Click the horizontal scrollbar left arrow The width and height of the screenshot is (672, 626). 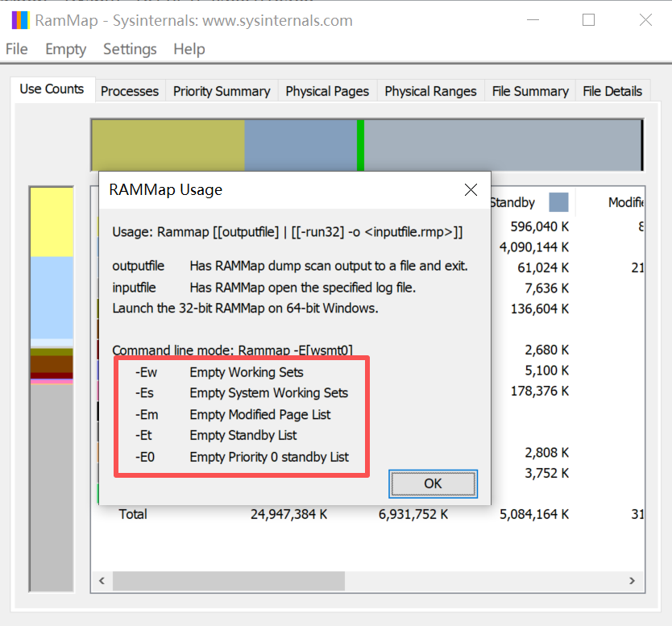click(x=102, y=581)
